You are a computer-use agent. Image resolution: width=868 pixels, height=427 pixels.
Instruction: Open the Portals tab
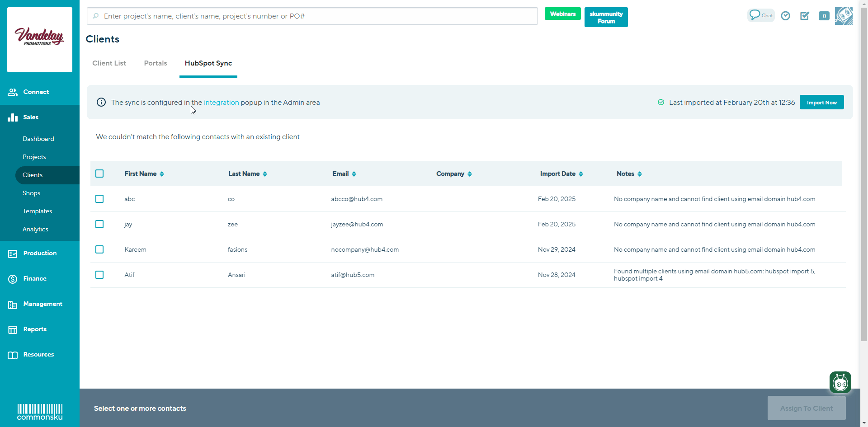[155, 63]
